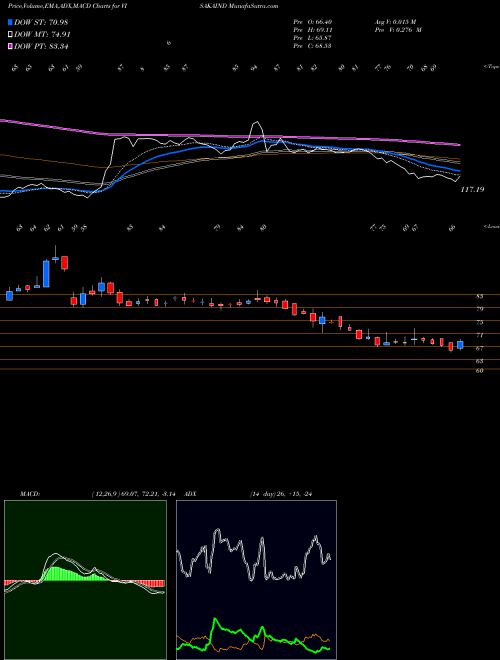Click the 'Pre H: 69.11' high value
This screenshot has width=500, height=660.
click(312, 30)
